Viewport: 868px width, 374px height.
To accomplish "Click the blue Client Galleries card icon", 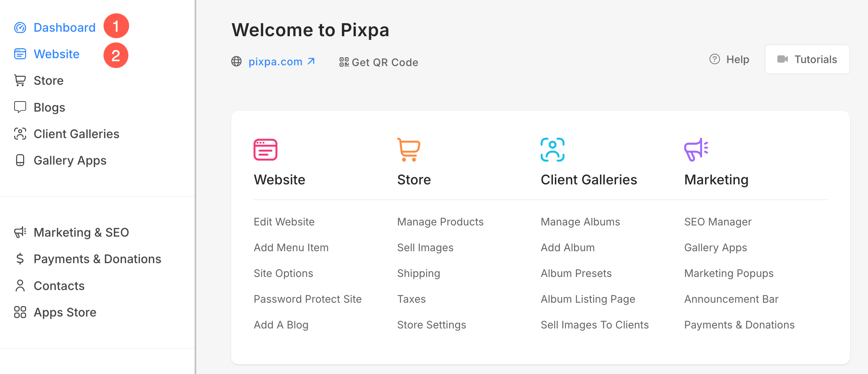I will coord(553,150).
